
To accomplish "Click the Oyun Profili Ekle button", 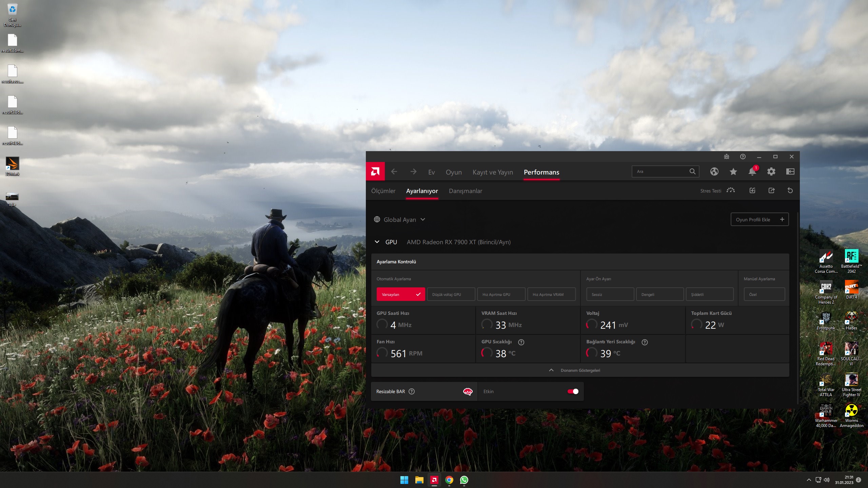I will tap(759, 220).
